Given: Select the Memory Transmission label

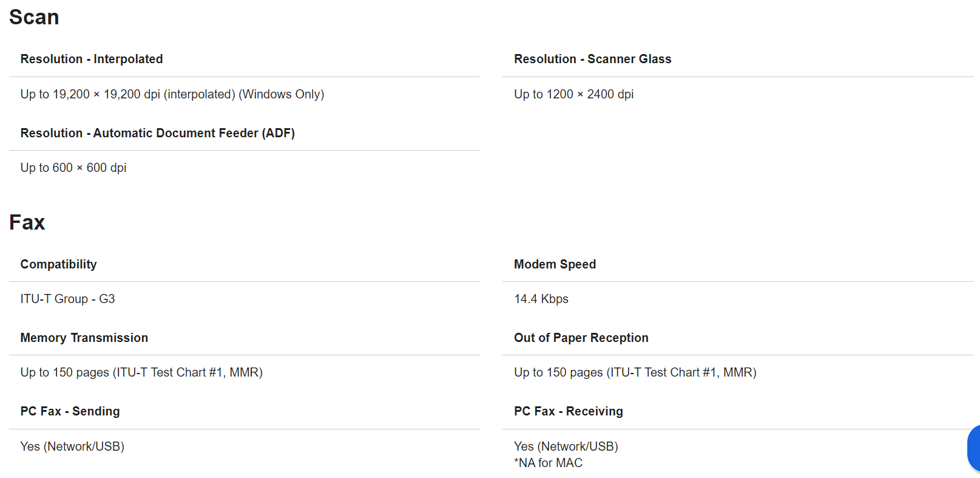Looking at the screenshot, I should click(84, 338).
